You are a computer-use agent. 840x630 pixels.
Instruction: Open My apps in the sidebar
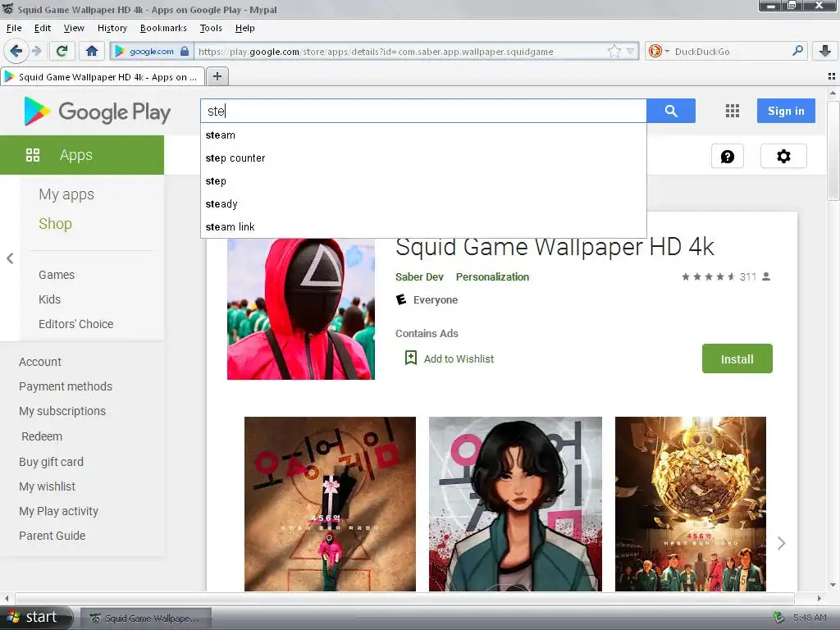[x=66, y=194]
